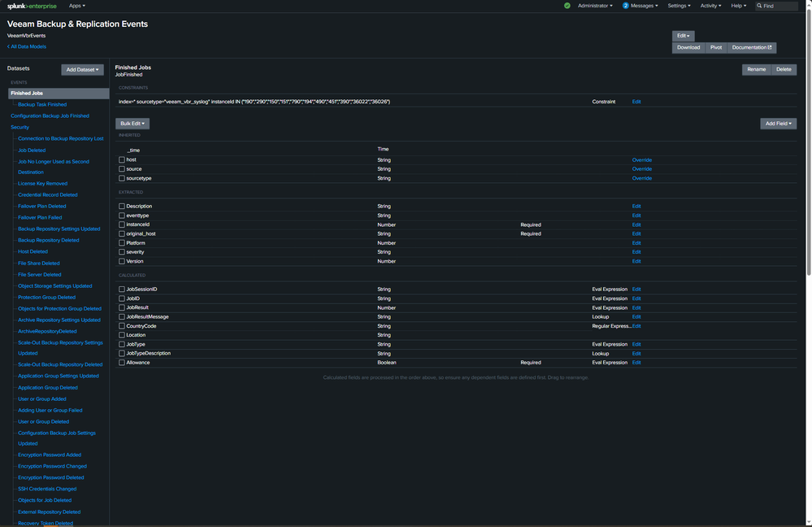
Task: Select the Finished Jobs dataset
Action: (59, 94)
